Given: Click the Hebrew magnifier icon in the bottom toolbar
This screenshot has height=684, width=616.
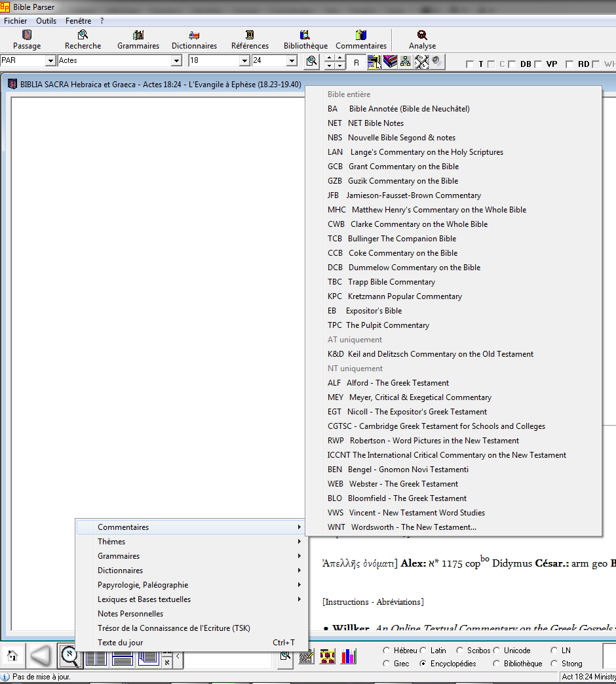Looking at the screenshot, I should click(69, 656).
